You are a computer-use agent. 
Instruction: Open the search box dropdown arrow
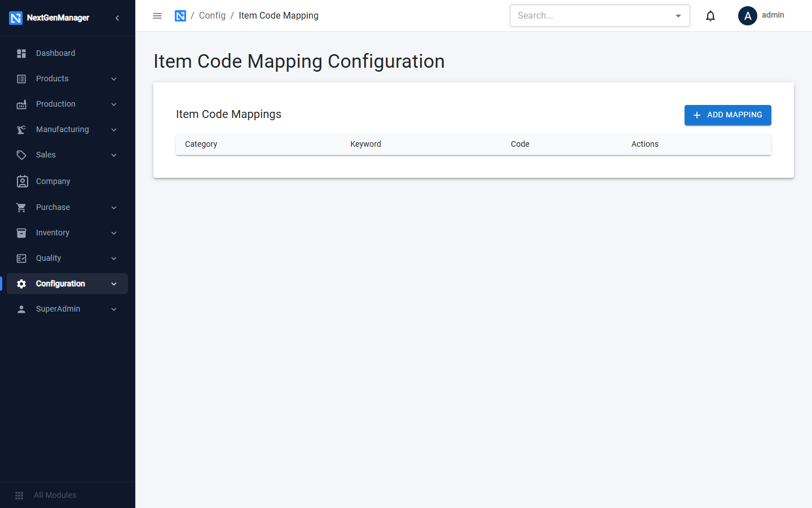[x=678, y=16]
